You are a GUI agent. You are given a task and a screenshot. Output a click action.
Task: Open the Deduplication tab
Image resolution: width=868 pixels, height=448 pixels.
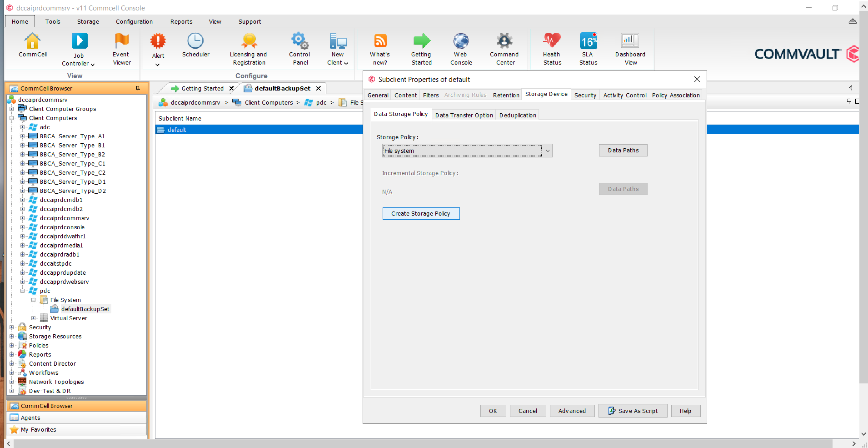[518, 115]
